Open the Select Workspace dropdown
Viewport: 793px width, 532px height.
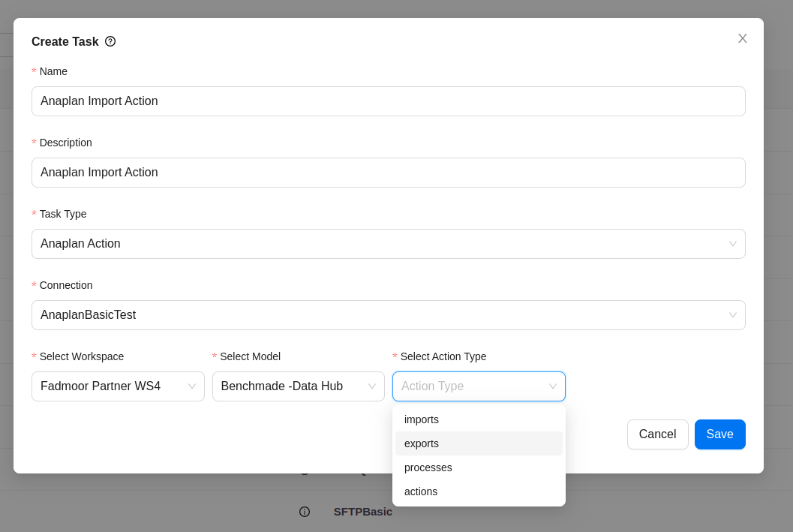pyautogui.click(x=118, y=386)
